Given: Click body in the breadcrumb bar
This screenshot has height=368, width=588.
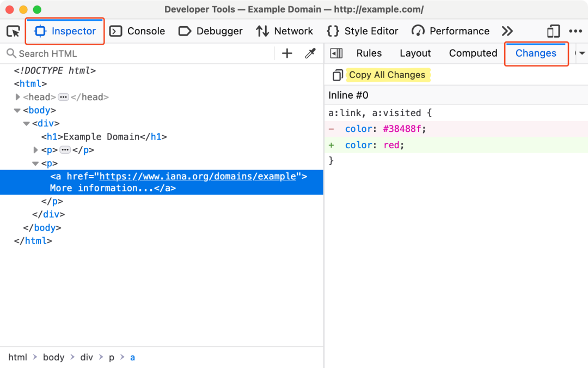Looking at the screenshot, I should pos(53,357).
